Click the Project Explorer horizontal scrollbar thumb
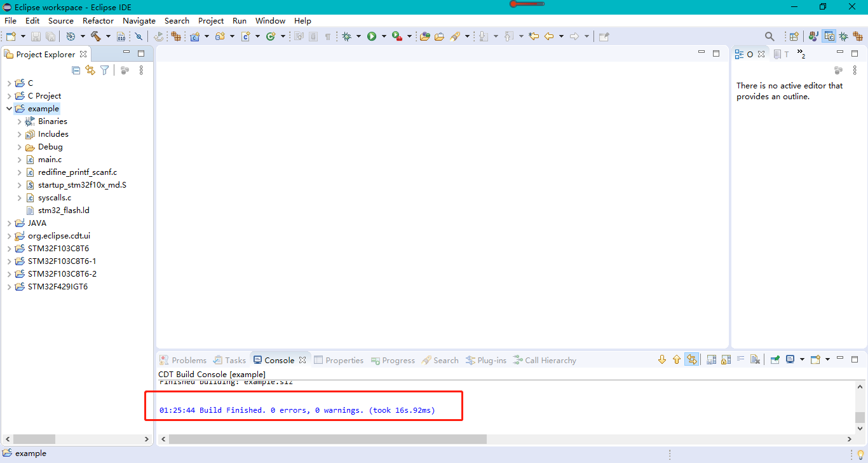Viewport: 868px width, 463px height. click(34, 439)
